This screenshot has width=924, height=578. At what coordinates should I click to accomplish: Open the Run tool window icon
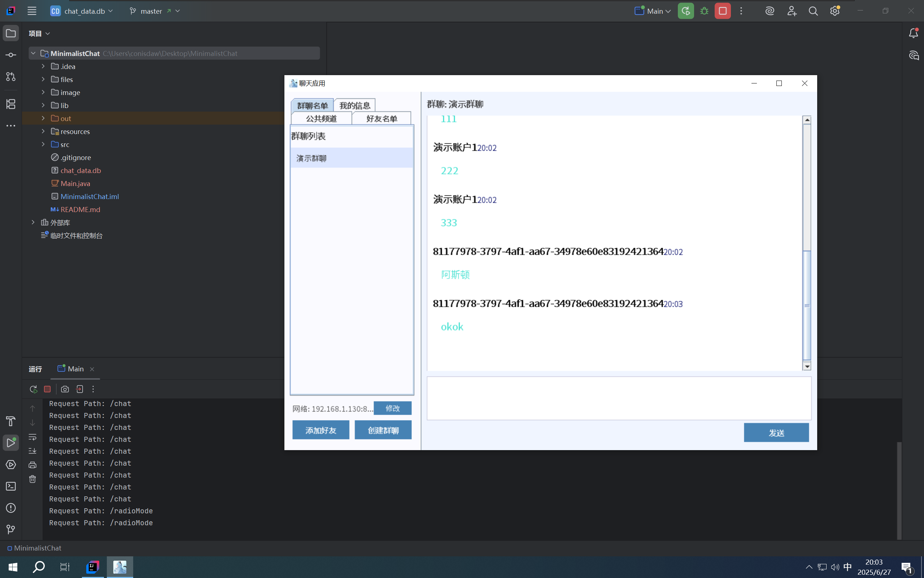pos(11,443)
